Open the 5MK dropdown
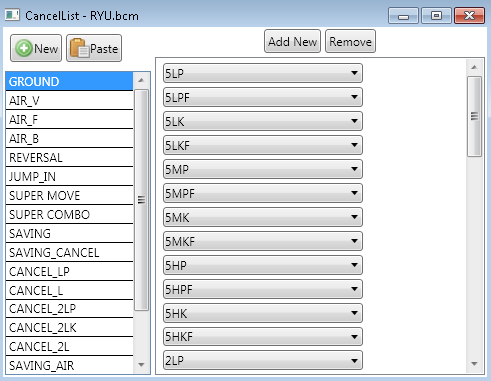Image resolution: width=491 pixels, height=381 pixels. click(263, 217)
